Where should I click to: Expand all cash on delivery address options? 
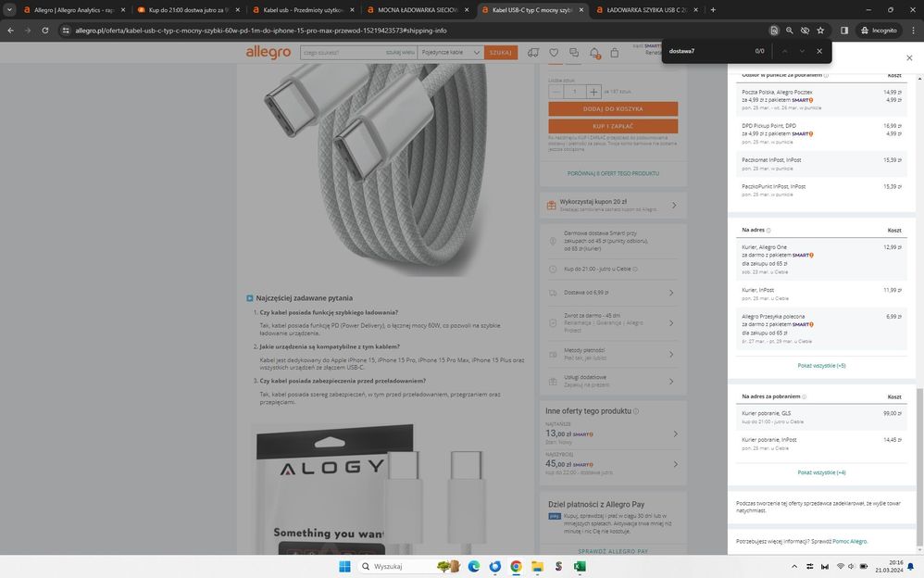click(x=821, y=472)
